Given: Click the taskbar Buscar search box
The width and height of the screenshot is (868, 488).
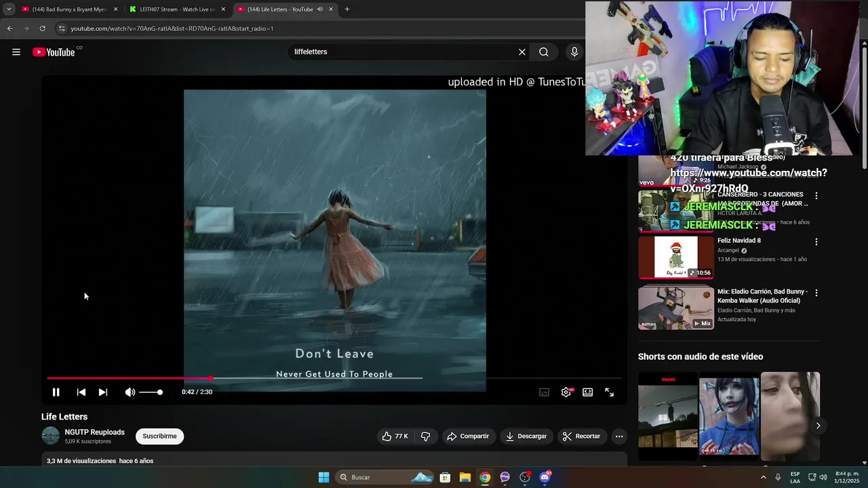Looking at the screenshot, I should click(x=384, y=477).
